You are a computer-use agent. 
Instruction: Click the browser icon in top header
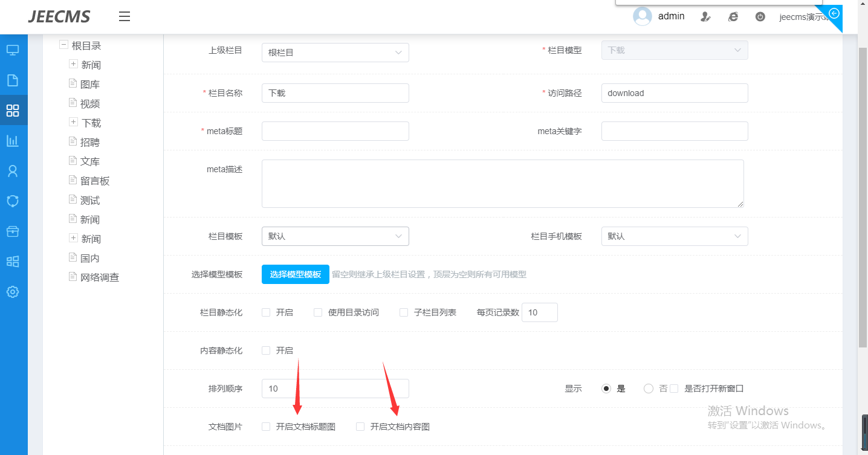tap(733, 17)
